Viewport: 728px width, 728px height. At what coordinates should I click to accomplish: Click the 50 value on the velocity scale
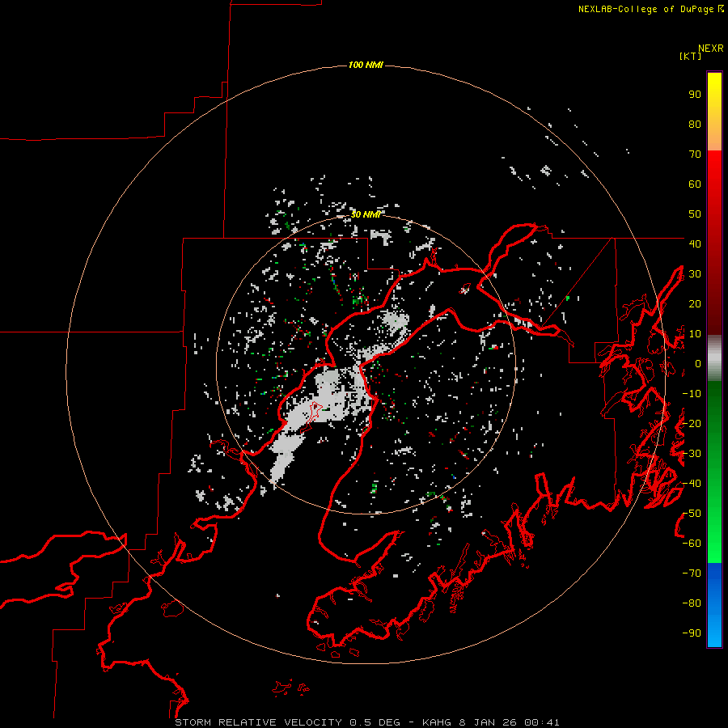(695, 214)
